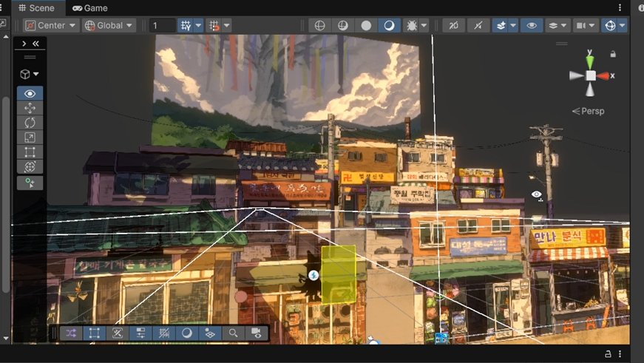Click the wand tool icon in bottom toolbar

click(x=118, y=333)
